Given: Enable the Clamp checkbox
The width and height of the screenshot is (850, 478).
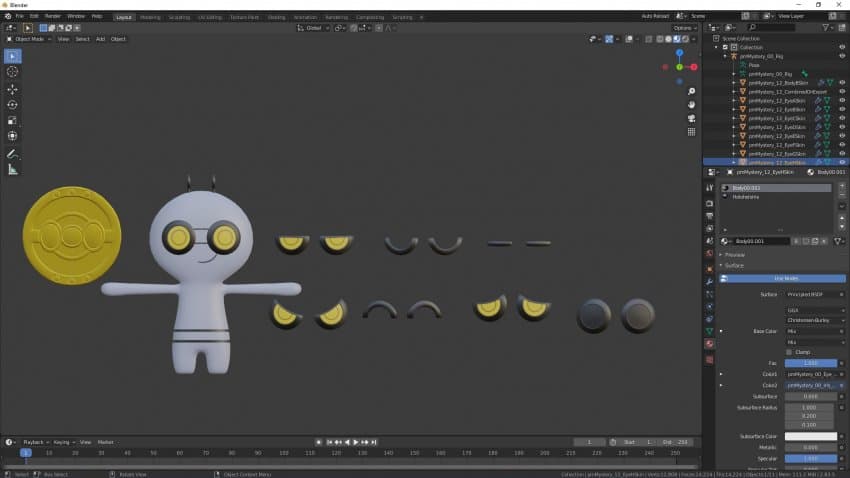Looking at the screenshot, I should click(x=789, y=352).
